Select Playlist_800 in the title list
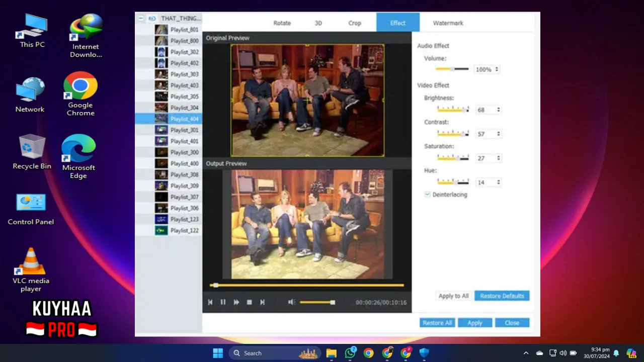Image resolution: width=644 pixels, height=362 pixels. (169, 41)
